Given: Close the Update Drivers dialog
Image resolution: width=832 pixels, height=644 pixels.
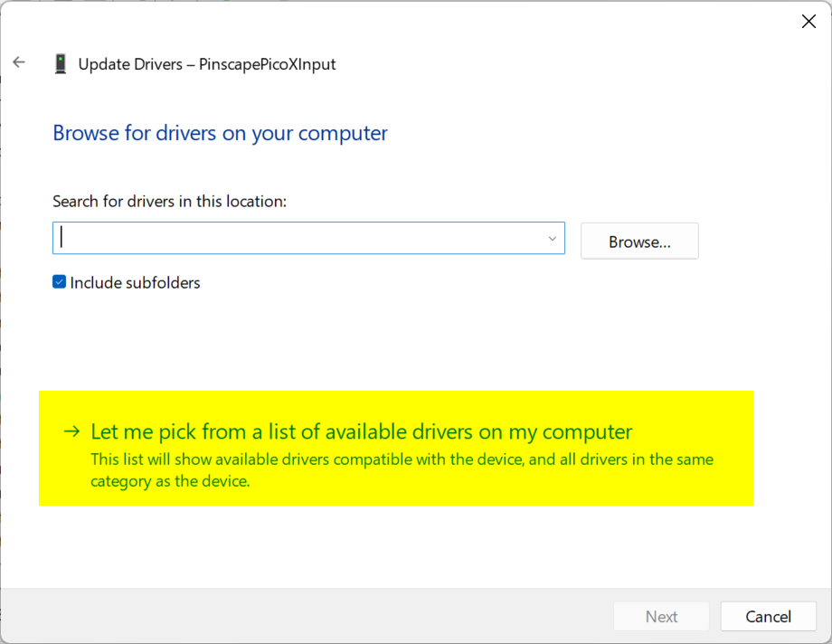Looking at the screenshot, I should pyautogui.click(x=808, y=21).
